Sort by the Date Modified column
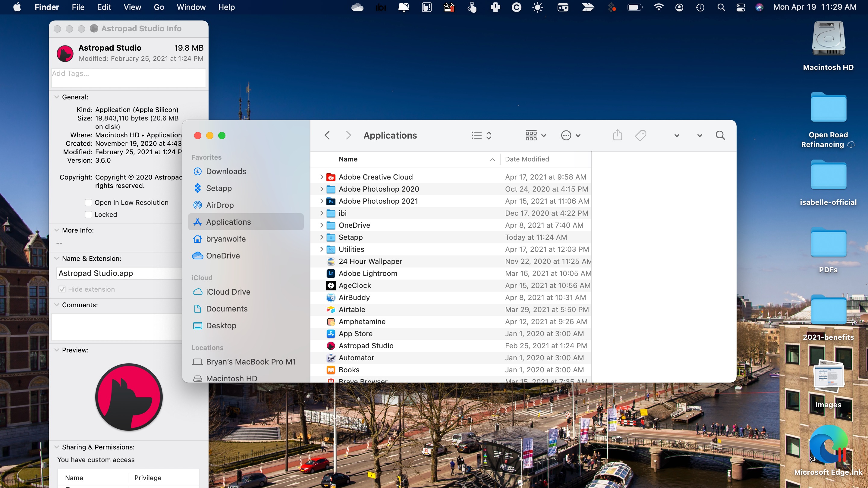The image size is (868, 488). coord(546,159)
